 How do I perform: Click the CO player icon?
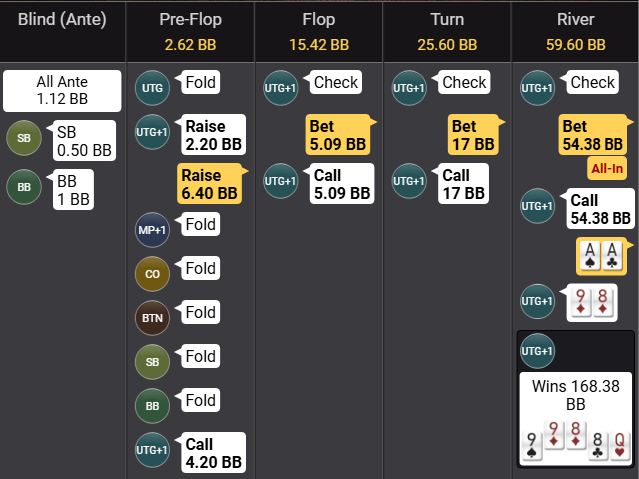pos(152,273)
